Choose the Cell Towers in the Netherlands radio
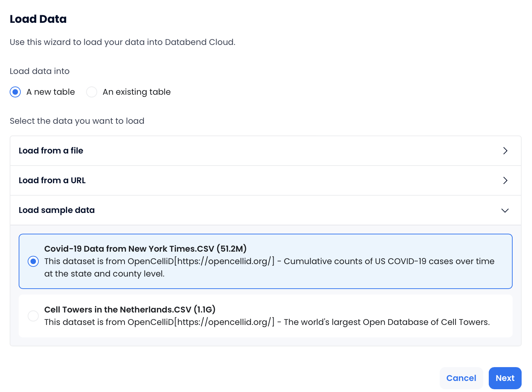Image resolution: width=532 pixels, height=392 pixels. 33,316
